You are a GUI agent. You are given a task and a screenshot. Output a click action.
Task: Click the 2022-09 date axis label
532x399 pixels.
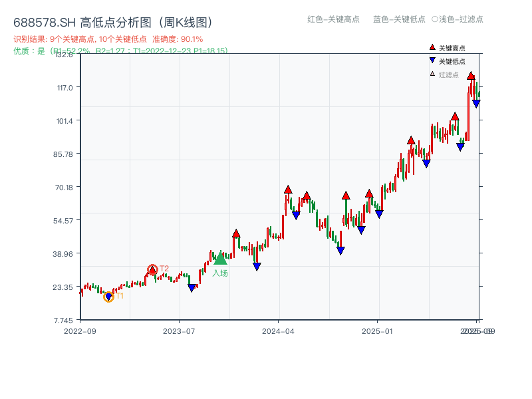coord(80,331)
